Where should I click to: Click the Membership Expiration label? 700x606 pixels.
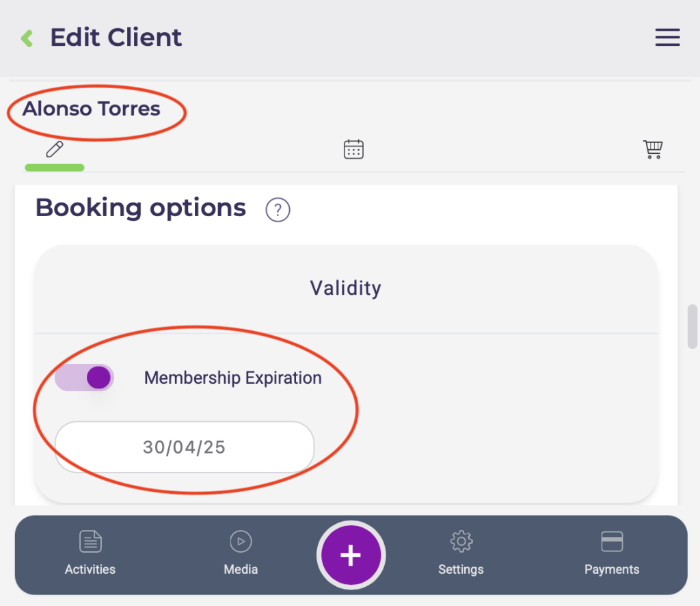point(232,378)
